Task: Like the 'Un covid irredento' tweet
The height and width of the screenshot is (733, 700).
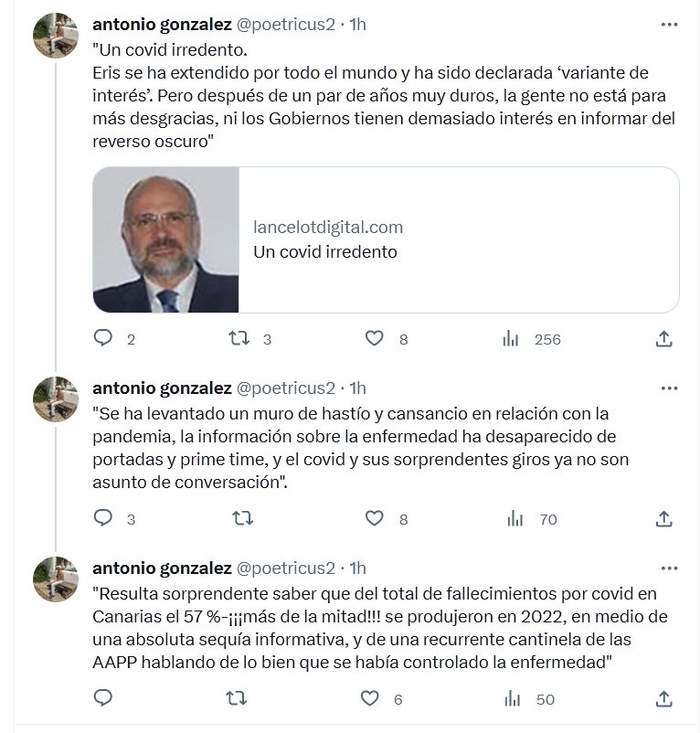Action: tap(374, 339)
